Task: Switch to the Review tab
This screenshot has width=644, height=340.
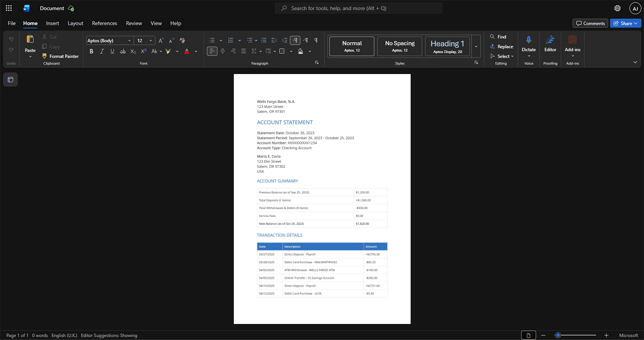Action: coord(134,23)
